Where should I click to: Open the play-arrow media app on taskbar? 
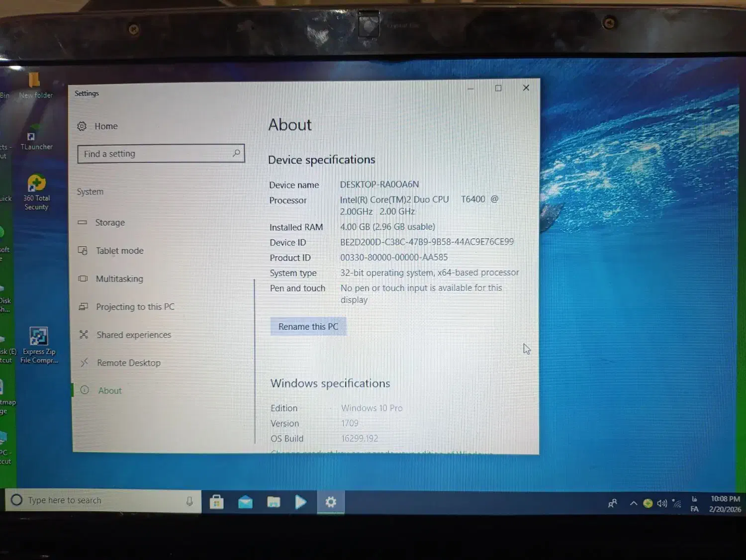tap(301, 502)
